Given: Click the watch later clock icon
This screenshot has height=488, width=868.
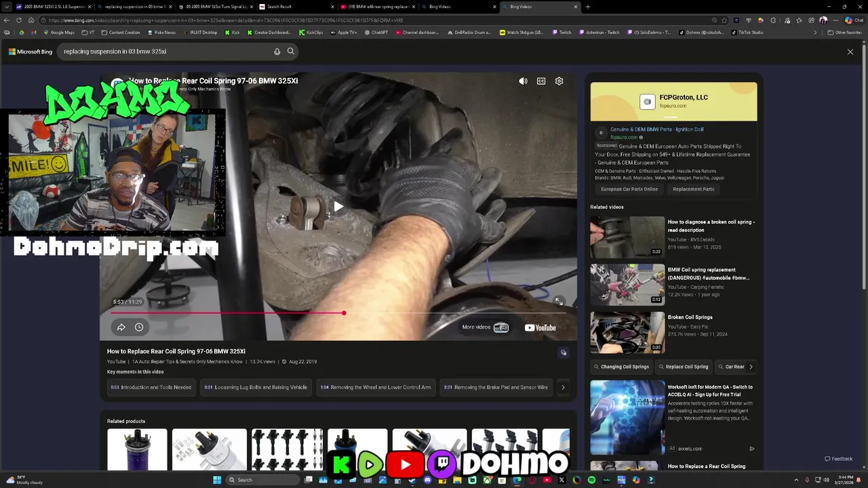Looking at the screenshot, I should click(x=139, y=327).
